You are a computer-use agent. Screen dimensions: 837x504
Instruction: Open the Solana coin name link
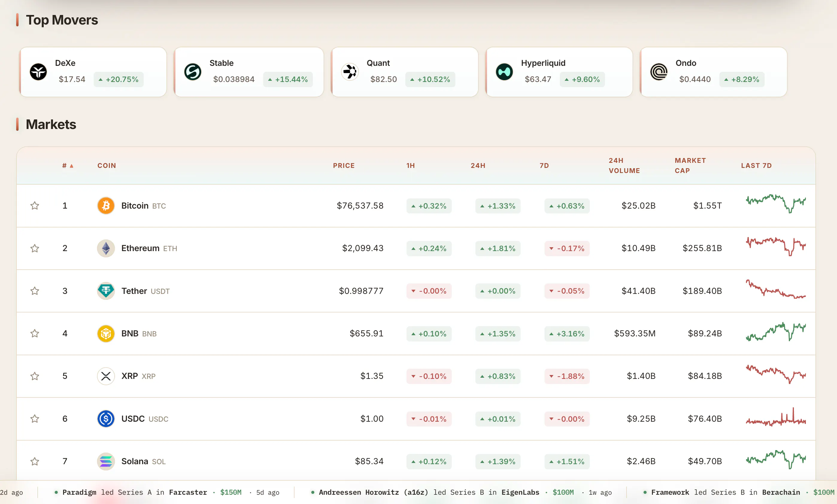click(135, 461)
